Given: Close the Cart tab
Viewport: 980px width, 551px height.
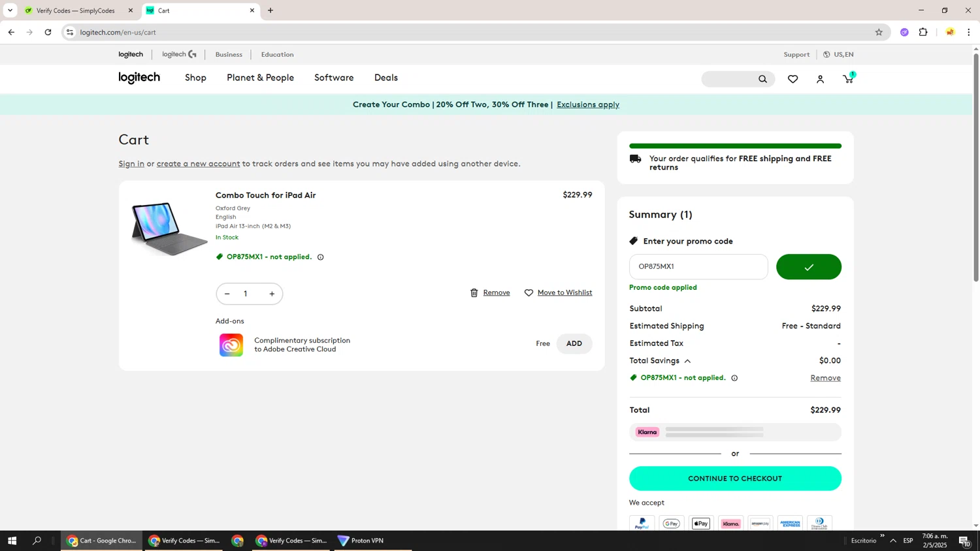Looking at the screenshot, I should (x=252, y=10).
